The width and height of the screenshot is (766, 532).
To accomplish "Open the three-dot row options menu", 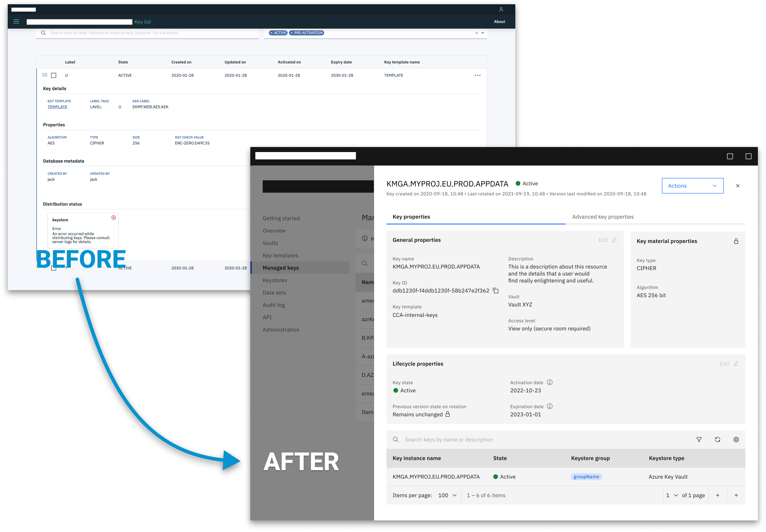I will (x=478, y=75).
